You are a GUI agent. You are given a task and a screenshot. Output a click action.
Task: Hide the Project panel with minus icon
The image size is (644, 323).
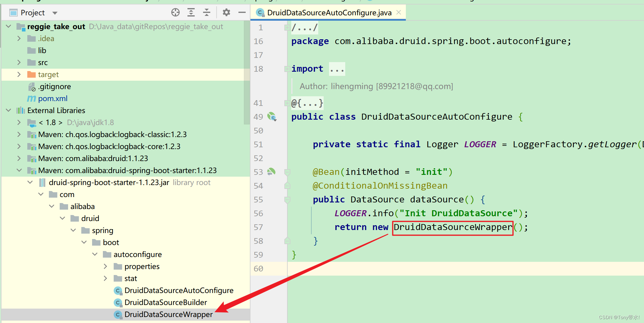click(x=242, y=12)
